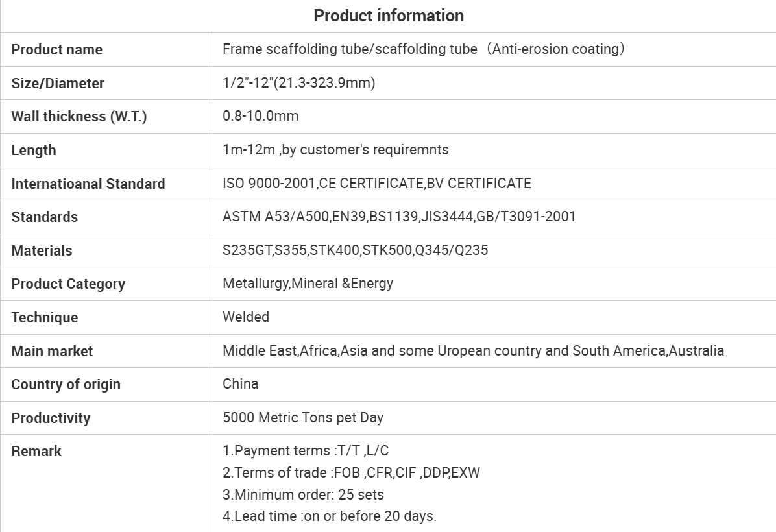
Task: Click the Wall thickness (W.T.) label
Action: tap(79, 117)
